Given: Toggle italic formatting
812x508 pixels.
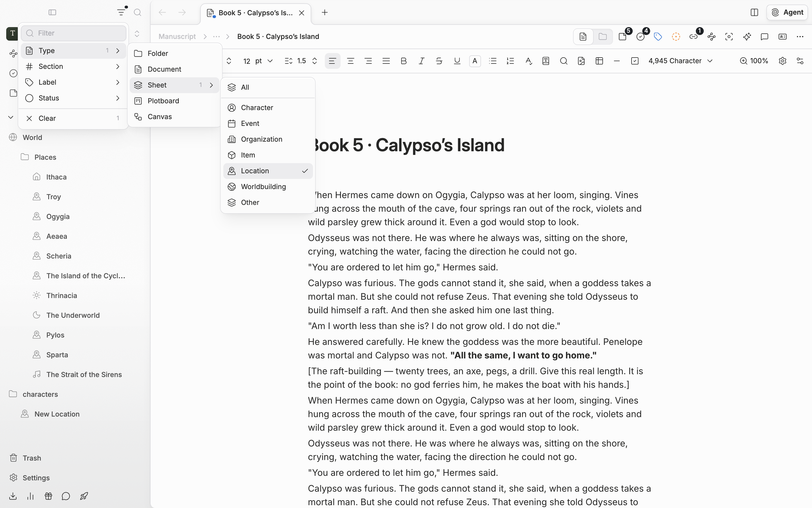Looking at the screenshot, I should point(422,61).
